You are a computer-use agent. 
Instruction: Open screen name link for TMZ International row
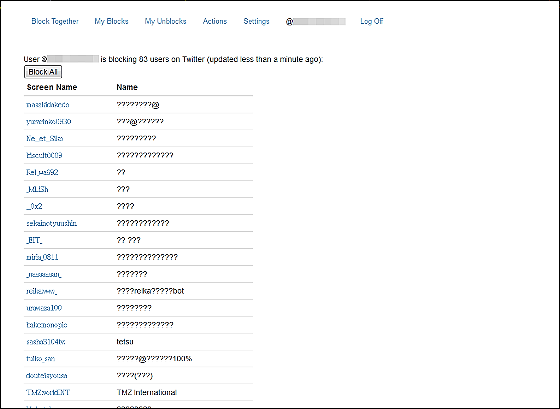click(x=48, y=393)
